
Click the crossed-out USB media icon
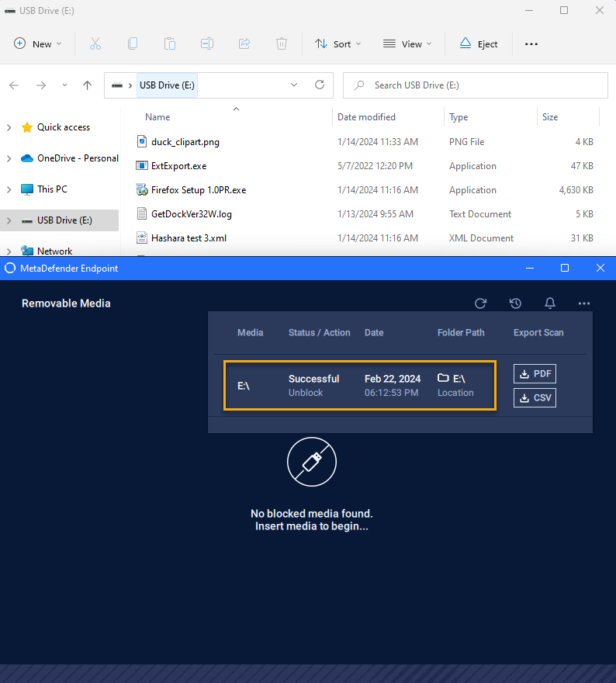tap(312, 462)
